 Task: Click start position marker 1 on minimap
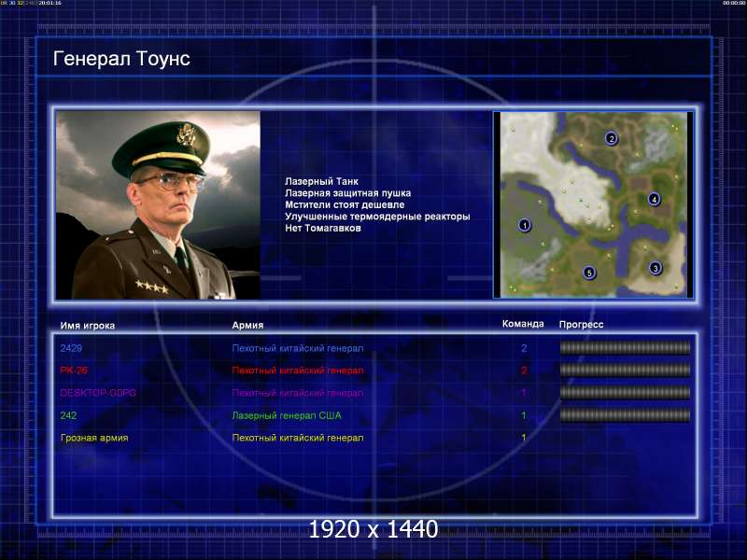(x=525, y=225)
